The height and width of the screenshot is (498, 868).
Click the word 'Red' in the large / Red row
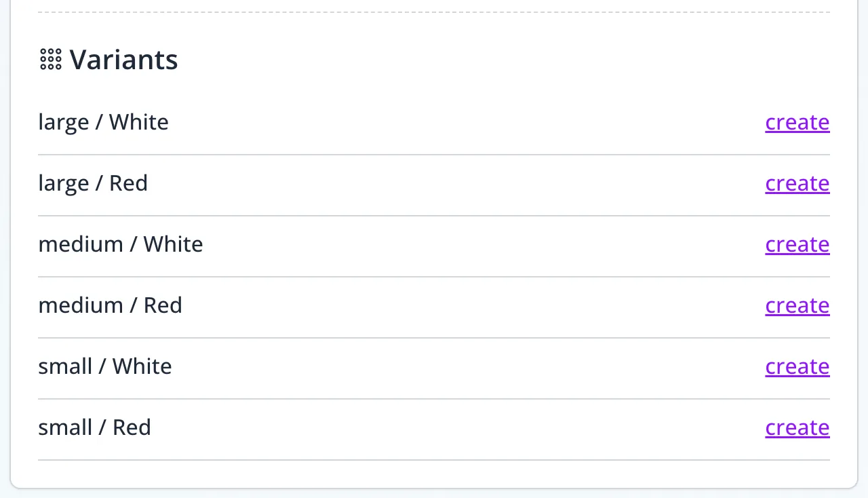(x=128, y=183)
